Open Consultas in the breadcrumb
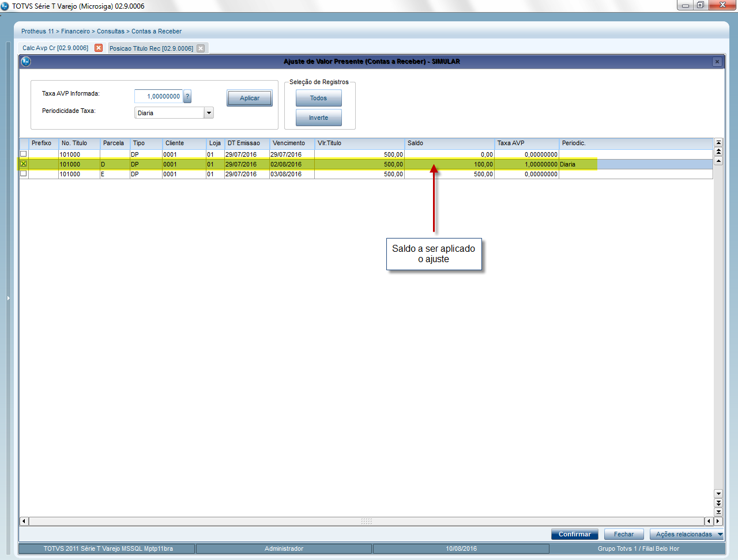 [x=111, y=31]
